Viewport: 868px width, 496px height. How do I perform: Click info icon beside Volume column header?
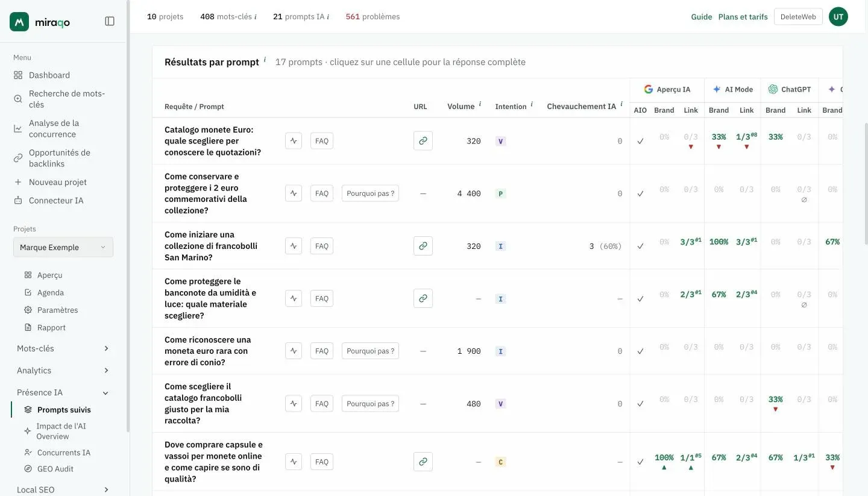point(480,104)
